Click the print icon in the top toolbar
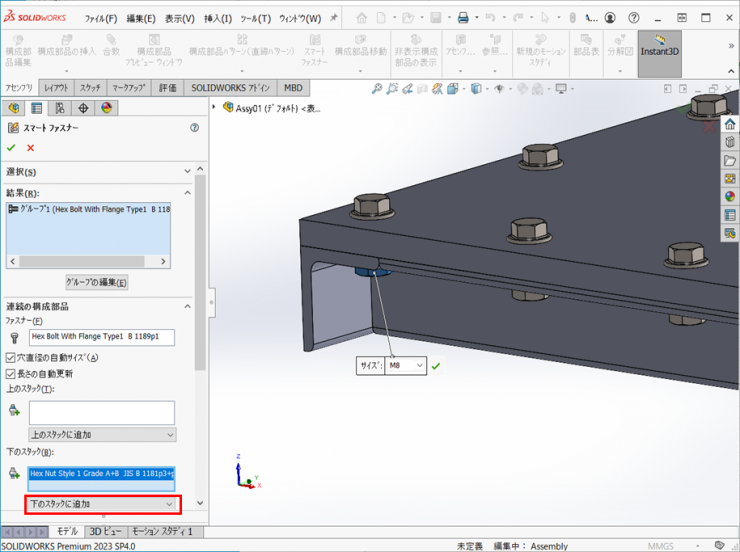Screen dimensions: 740x552 (463, 18)
